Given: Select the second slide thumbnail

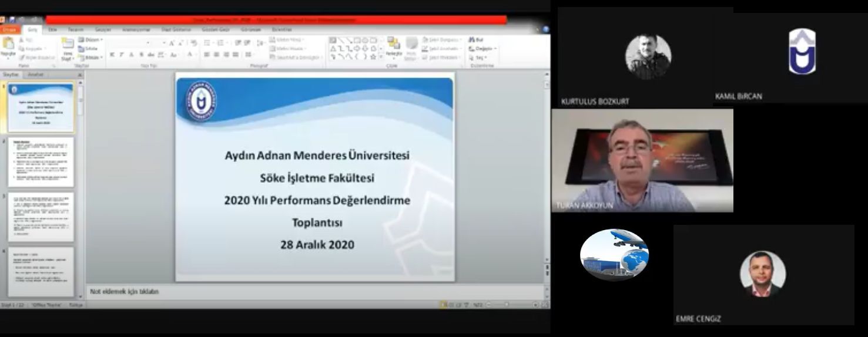Looking at the screenshot, I should click(41, 162).
